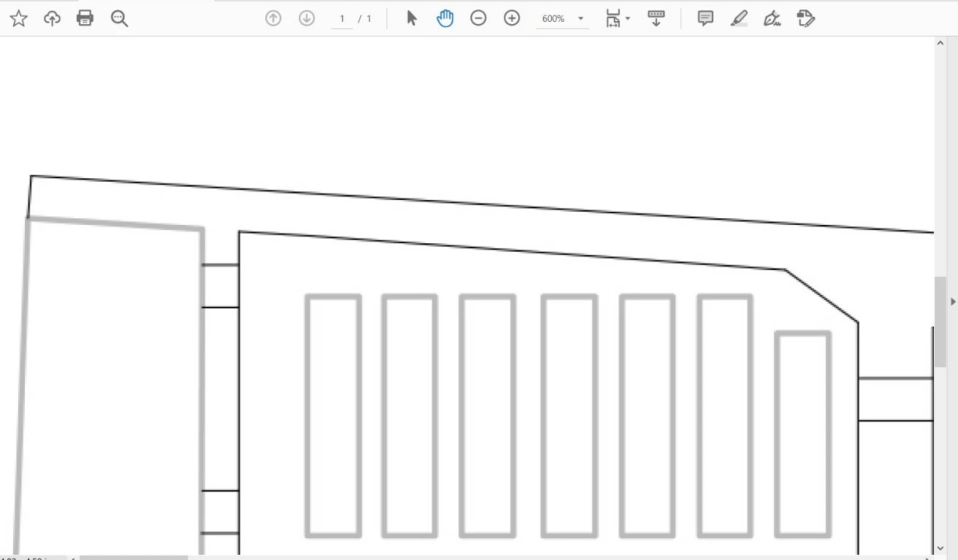
Task: Enable the scrolling mode keyboard icon
Action: 656,18
